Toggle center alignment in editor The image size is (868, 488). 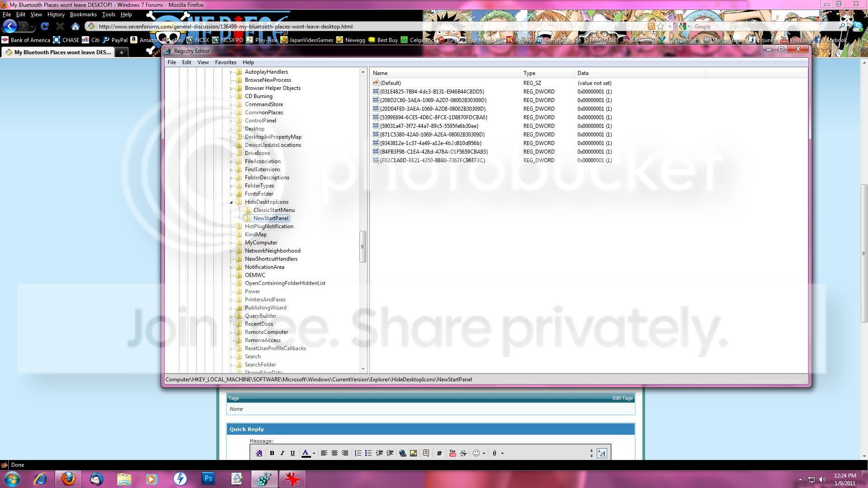click(x=335, y=453)
